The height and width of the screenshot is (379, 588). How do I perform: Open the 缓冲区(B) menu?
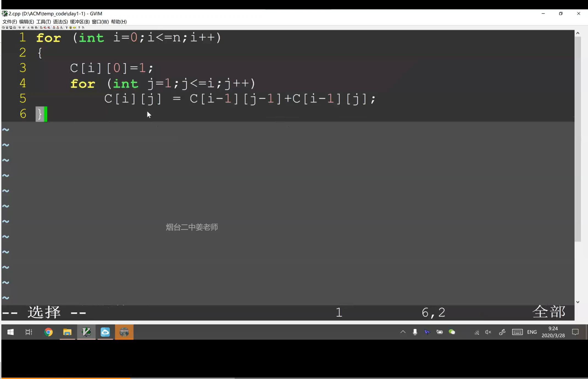(79, 21)
